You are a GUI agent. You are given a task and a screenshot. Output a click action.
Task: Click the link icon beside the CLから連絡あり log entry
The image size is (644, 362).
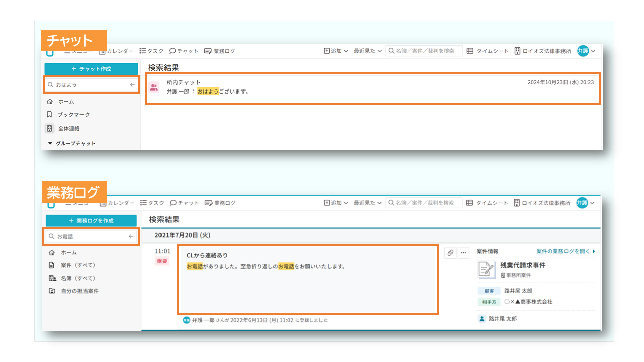(x=450, y=253)
